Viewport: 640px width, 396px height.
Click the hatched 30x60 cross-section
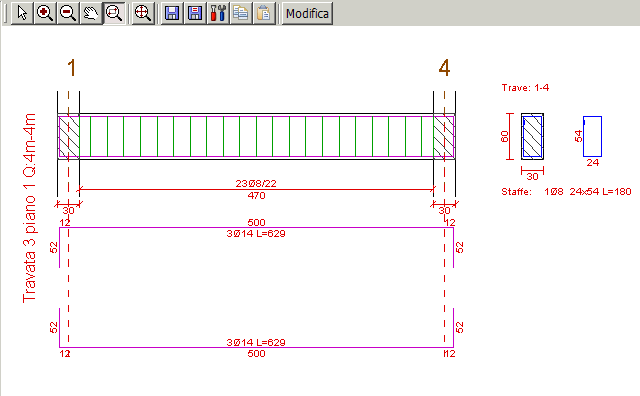click(x=532, y=136)
